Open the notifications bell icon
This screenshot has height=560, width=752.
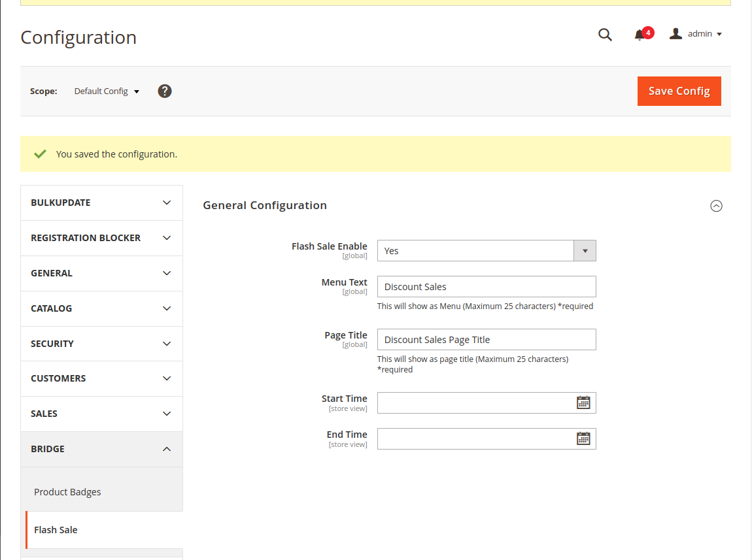[640, 35]
